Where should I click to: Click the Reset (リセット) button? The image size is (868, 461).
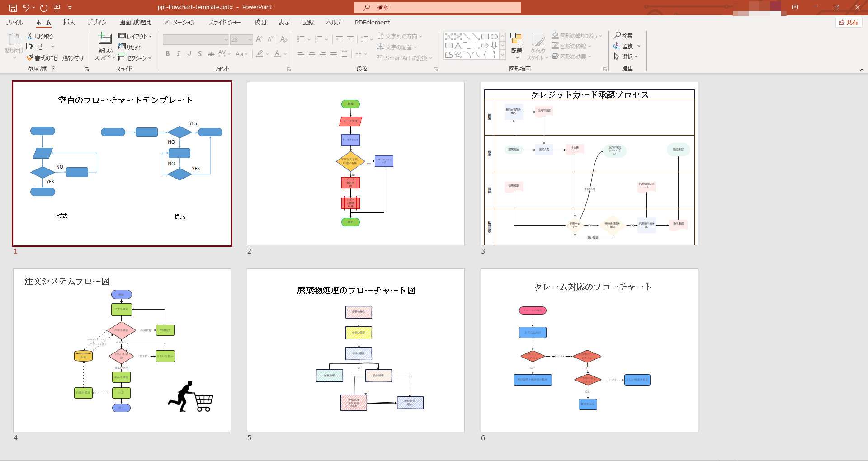pos(130,47)
